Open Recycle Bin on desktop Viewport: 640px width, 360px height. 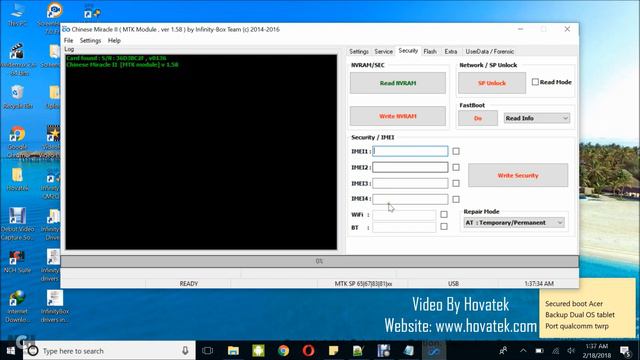point(17,97)
